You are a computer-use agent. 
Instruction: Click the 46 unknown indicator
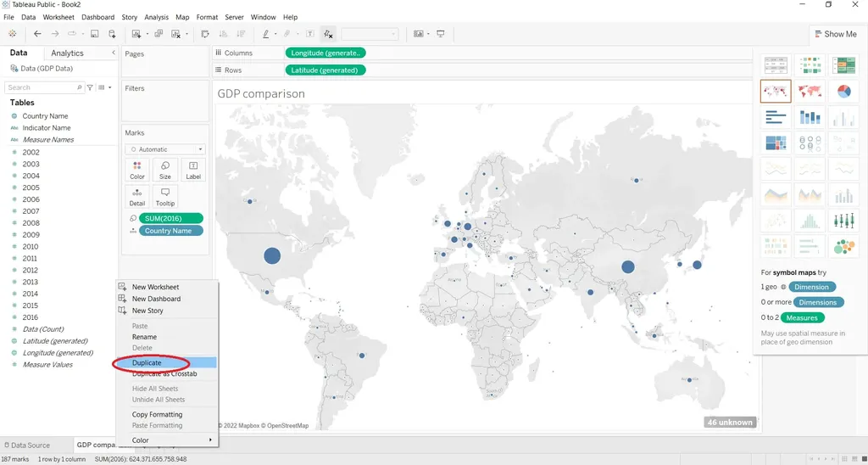point(729,422)
